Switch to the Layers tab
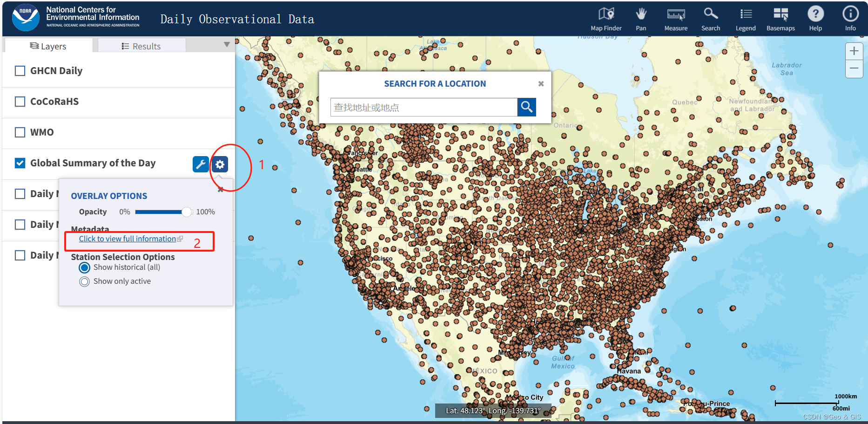Viewport: 868px width, 424px height. tap(48, 46)
